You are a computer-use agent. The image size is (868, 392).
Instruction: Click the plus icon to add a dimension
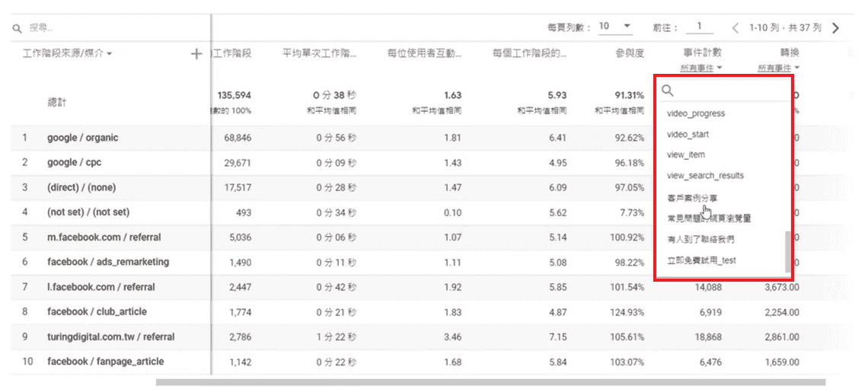(196, 54)
